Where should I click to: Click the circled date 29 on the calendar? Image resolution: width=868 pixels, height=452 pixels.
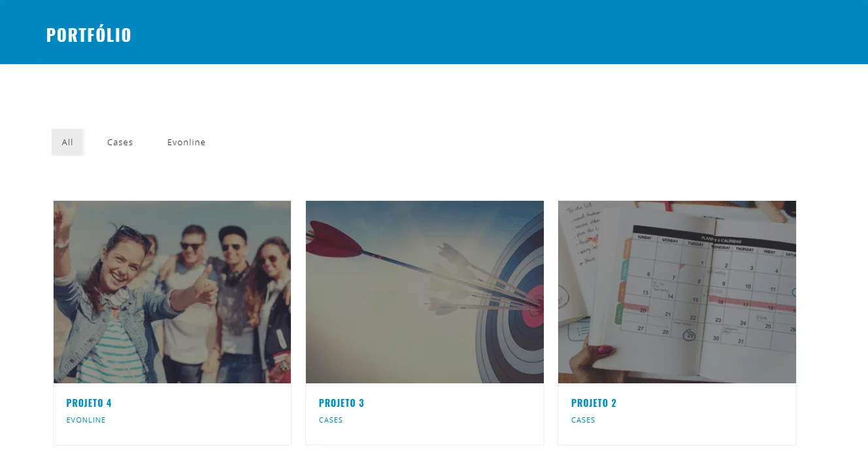click(689, 336)
